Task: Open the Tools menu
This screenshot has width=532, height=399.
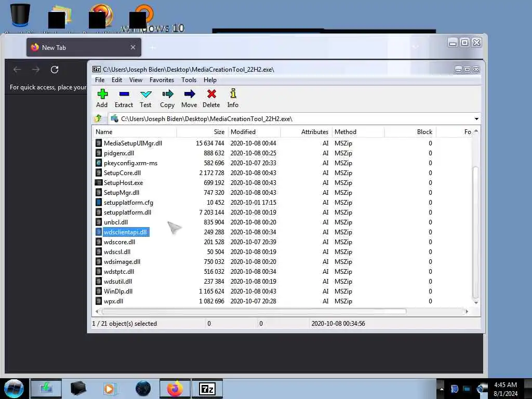Action: (x=189, y=80)
